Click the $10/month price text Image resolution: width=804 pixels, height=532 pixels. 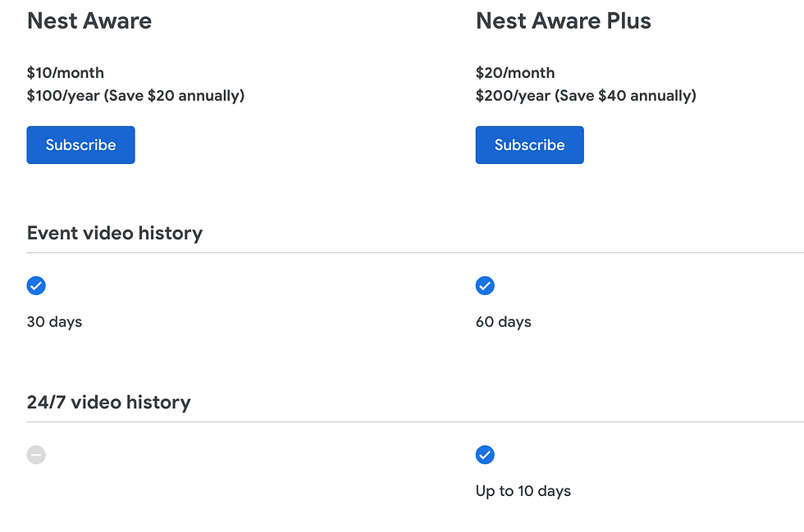coord(65,72)
